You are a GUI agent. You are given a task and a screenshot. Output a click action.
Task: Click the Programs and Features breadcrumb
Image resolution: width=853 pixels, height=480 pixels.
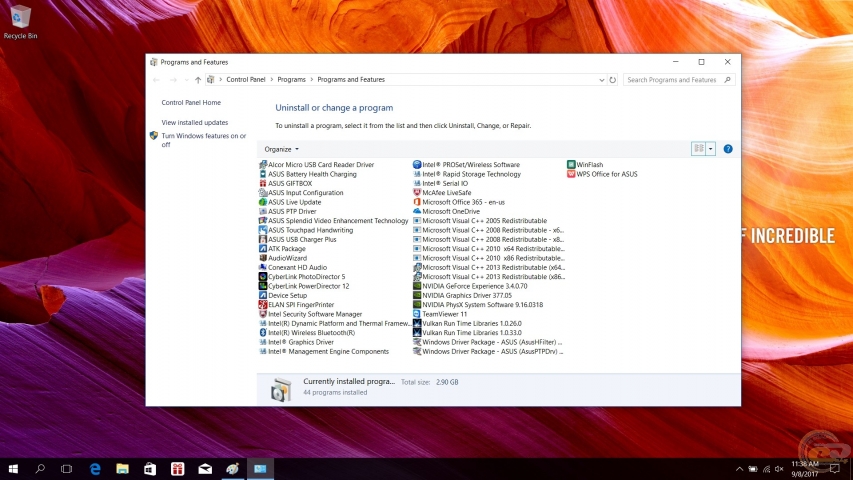point(351,79)
